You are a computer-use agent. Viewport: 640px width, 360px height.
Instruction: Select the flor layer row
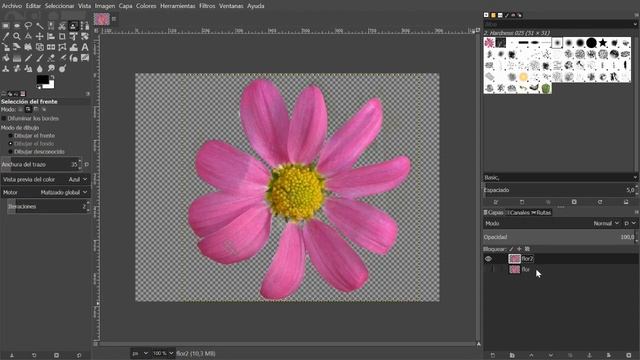(x=561, y=269)
